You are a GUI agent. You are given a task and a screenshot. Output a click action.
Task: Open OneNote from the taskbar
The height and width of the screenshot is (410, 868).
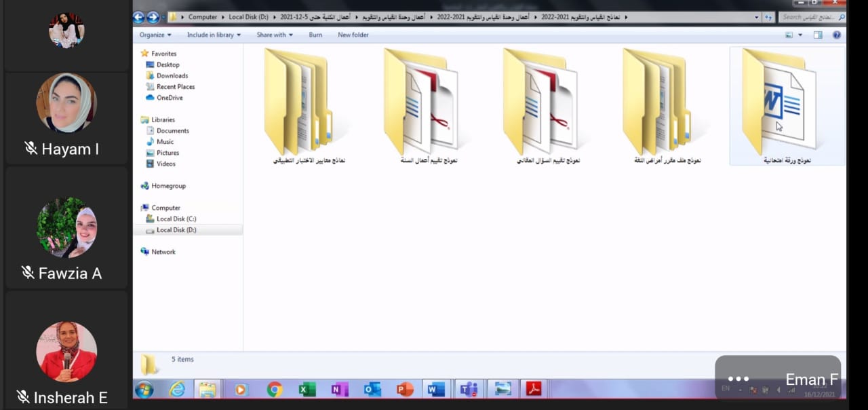pos(340,389)
